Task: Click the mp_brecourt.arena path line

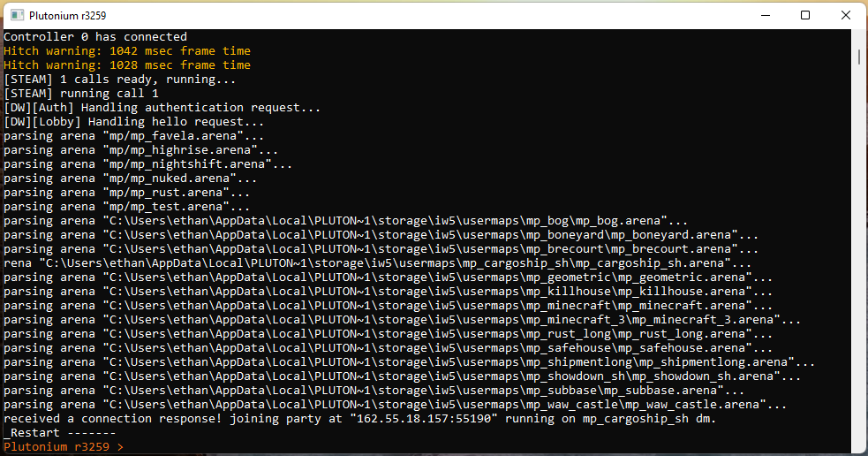Action: (x=381, y=249)
